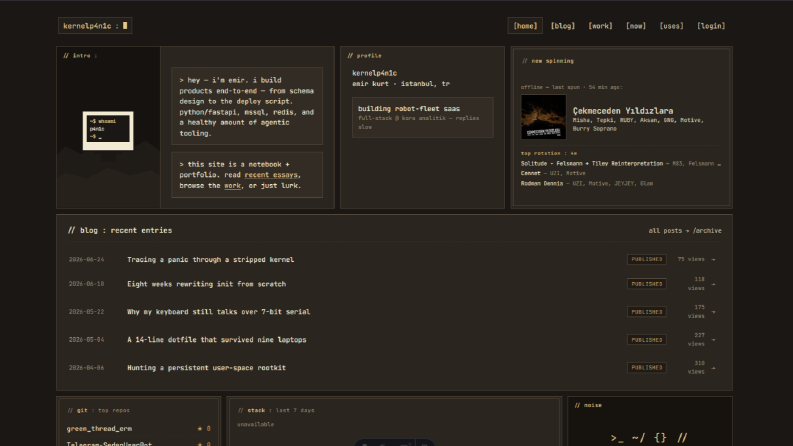
Task: Click the date '2026-05-04'
Action: click(x=86, y=340)
